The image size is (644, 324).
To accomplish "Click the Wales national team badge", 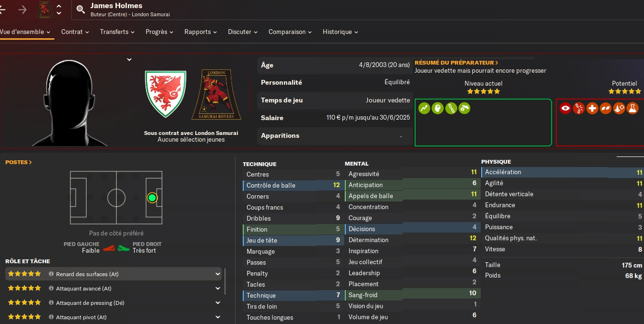I will [x=165, y=94].
